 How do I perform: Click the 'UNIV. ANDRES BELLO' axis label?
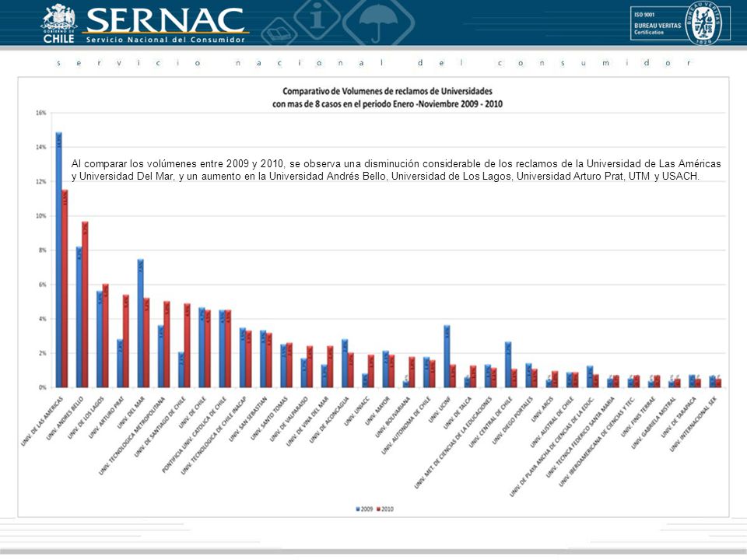click(x=65, y=418)
